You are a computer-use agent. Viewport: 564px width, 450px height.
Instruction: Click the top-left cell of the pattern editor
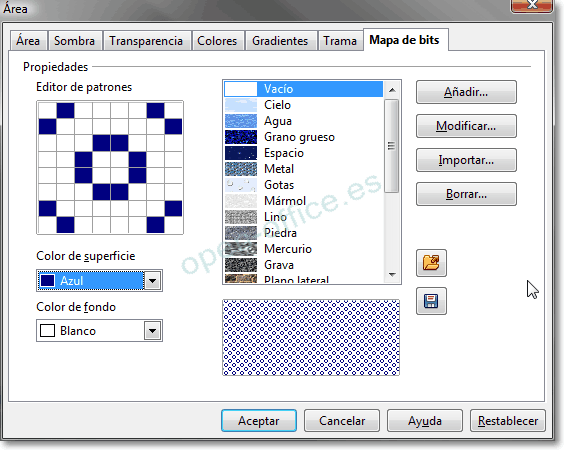(47, 110)
